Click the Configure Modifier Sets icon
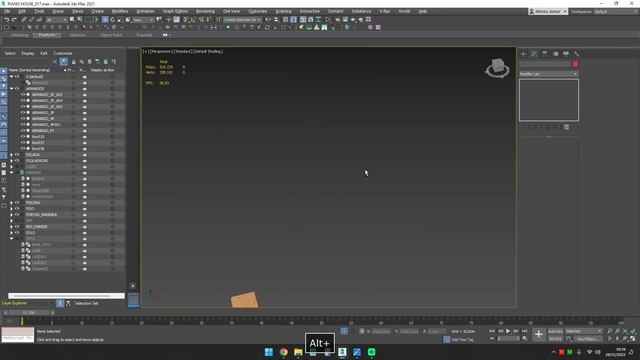This screenshot has width=640, height=360. click(x=567, y=127)
